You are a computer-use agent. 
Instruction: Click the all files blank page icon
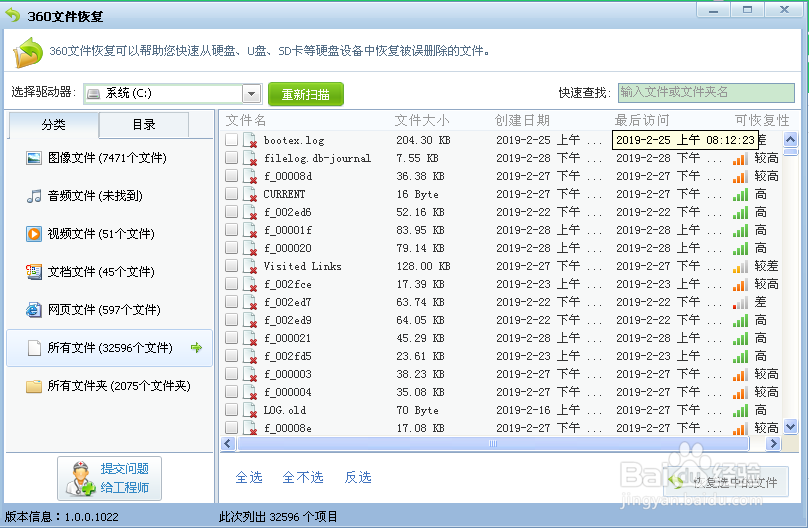coord(34,348)
